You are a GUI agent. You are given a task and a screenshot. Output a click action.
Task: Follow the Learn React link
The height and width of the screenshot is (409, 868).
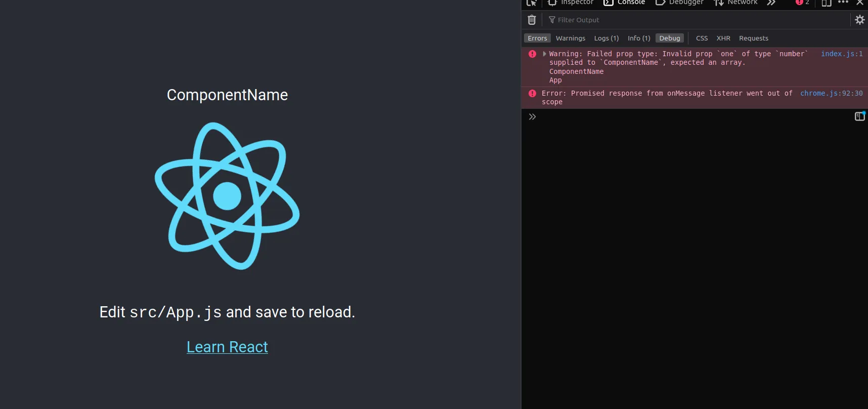[x=227, y=347]
